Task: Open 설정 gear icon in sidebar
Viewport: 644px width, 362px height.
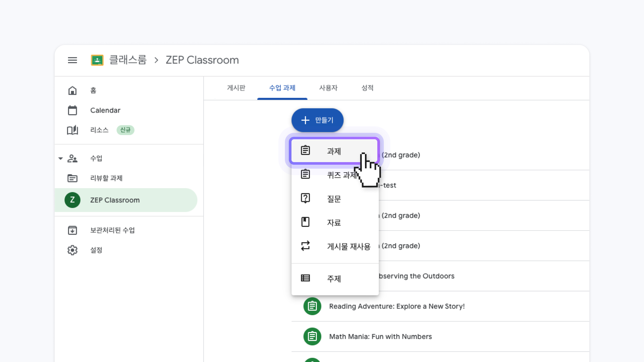Action: pos(72,250)
